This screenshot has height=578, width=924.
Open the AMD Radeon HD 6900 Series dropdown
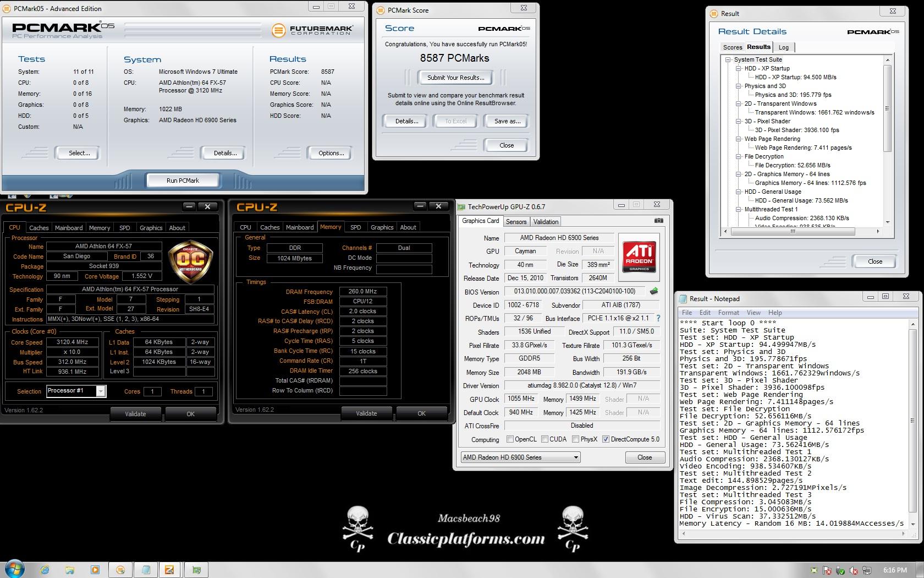(520, 457)
